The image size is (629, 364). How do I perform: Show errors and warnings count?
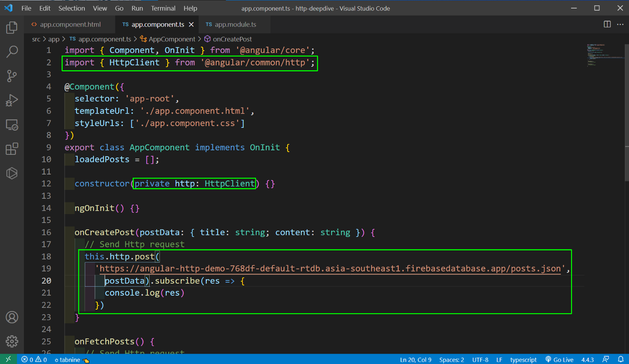34,360
